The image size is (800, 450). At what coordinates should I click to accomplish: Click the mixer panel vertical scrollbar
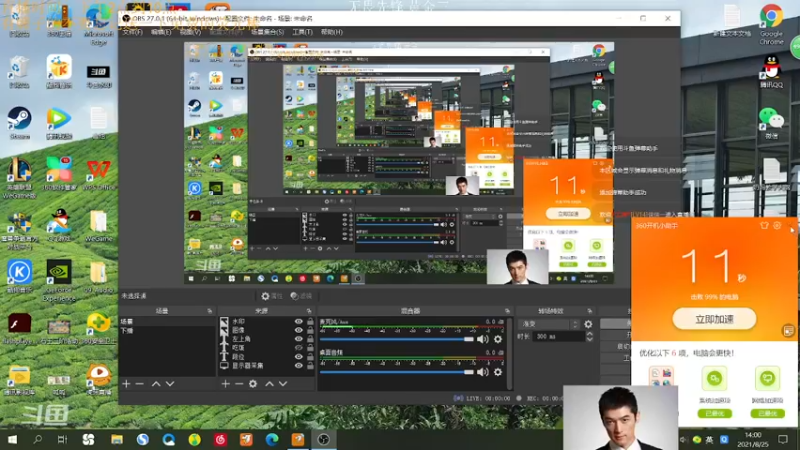(510, 354)
